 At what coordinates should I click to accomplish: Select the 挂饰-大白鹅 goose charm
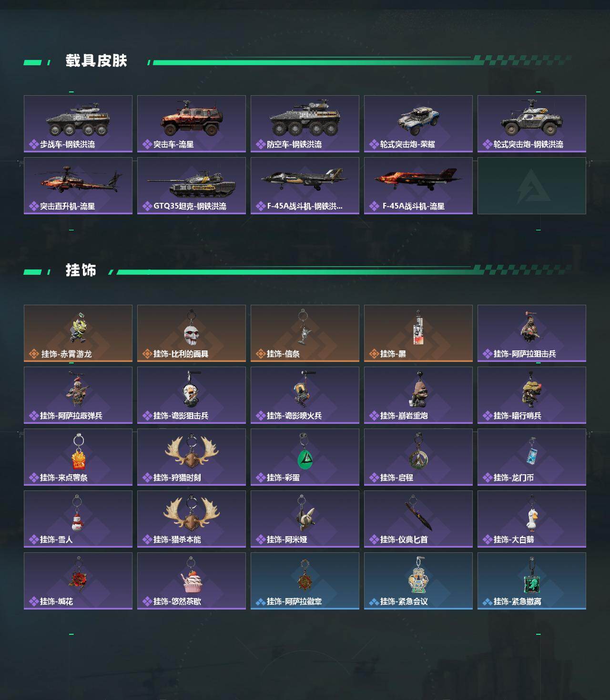coord(532,519)
